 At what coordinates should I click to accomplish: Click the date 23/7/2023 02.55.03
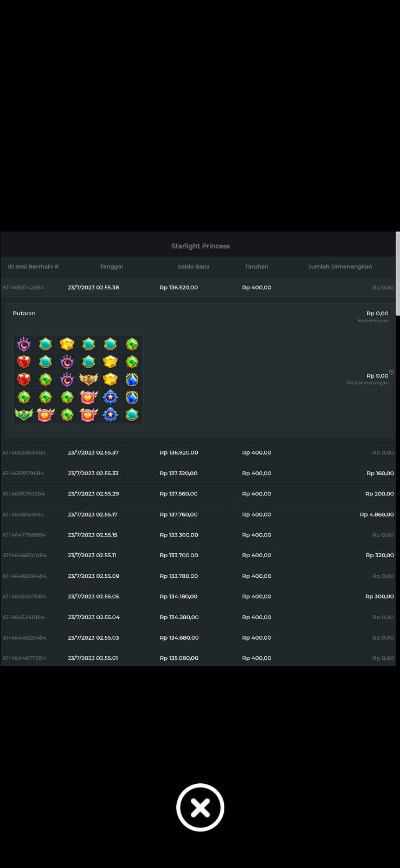point(93,637)
